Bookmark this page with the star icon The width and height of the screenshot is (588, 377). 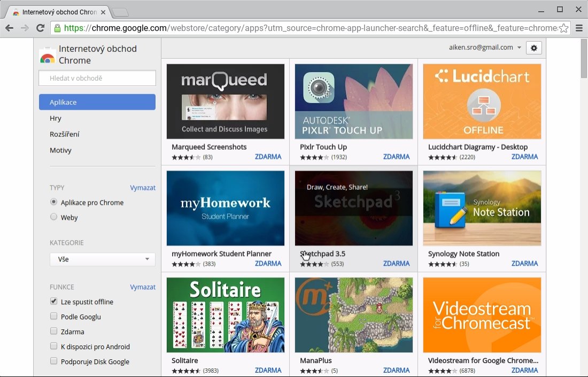pos(563,28)
